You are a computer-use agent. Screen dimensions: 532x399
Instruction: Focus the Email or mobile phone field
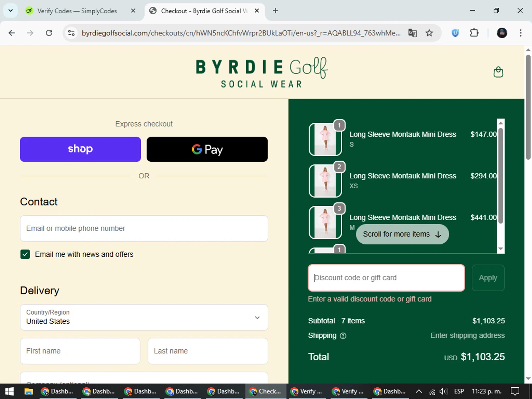[x=144, y=228]
